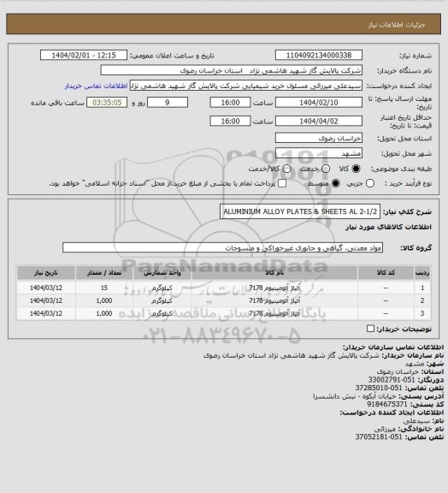Viewport: 448px width, 493px height.
Task: Select the خدمت radio button
Action: [326, 169]
